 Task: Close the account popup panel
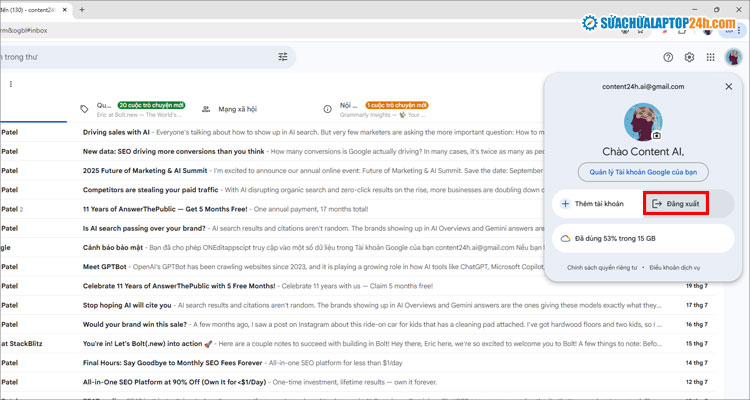pos(728,87)
